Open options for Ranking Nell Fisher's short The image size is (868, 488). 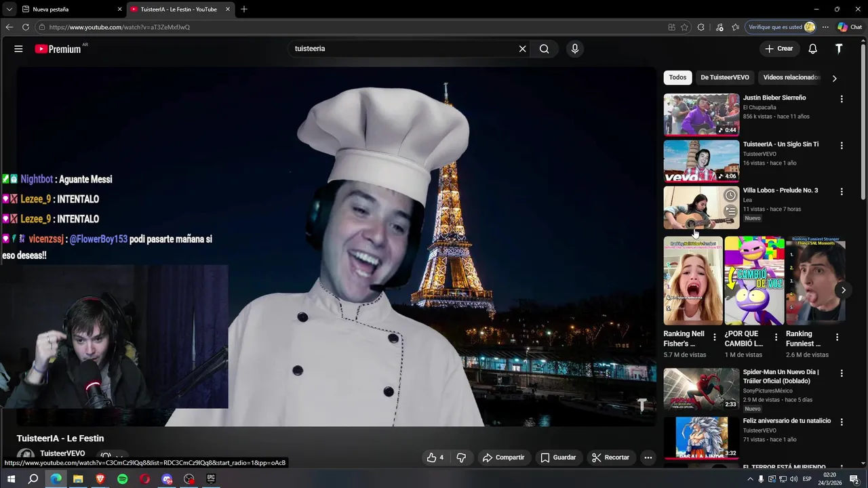714,337
